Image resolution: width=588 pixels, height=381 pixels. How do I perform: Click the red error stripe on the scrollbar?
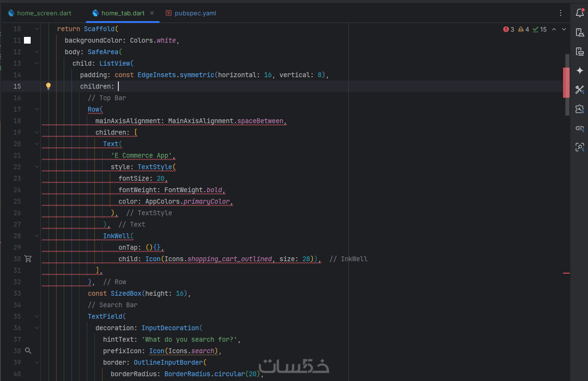[x=566, y=273]
